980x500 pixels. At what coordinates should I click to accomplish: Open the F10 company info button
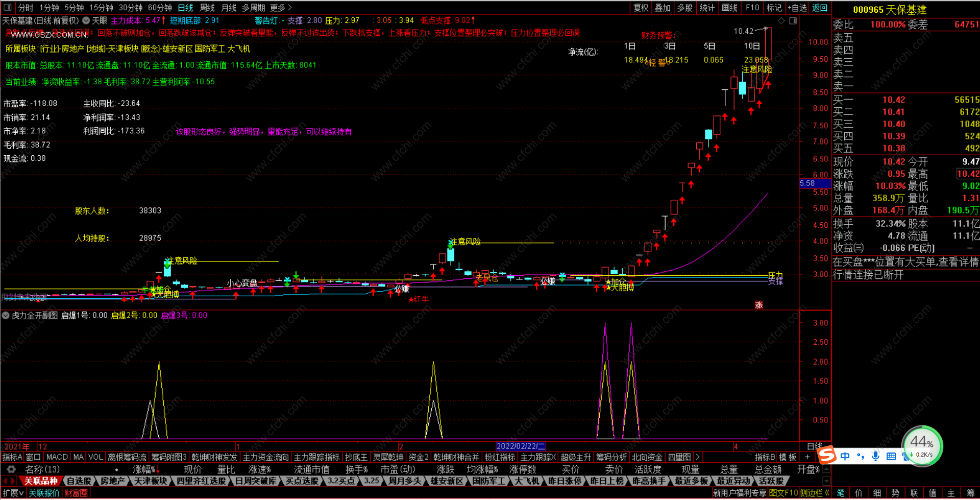(x=752, y=8)
